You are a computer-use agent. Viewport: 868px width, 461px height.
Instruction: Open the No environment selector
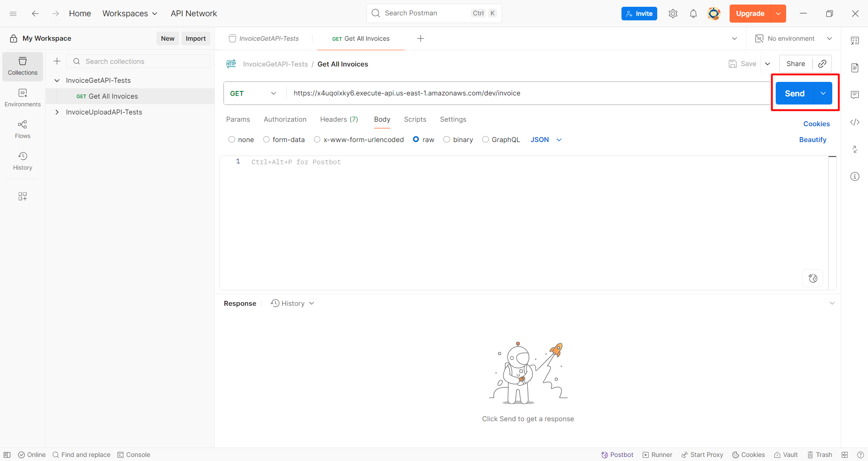click(792, 38)
